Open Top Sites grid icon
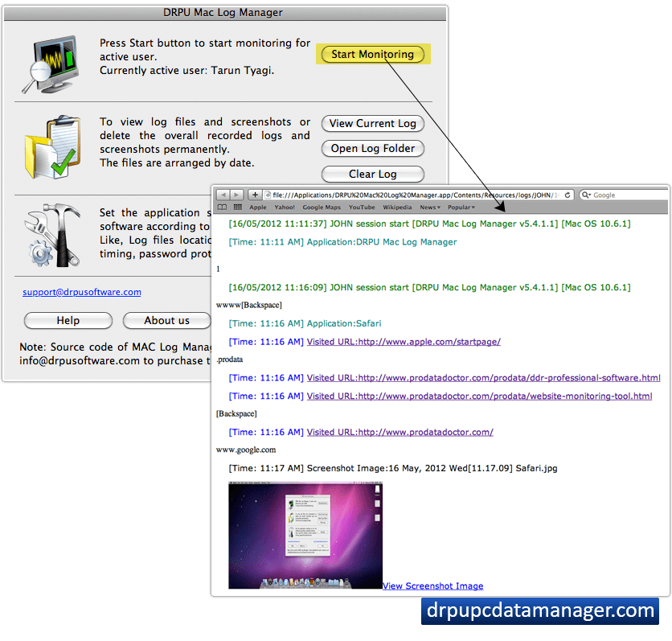This screenshot has height=641, width=672. (237, 208)
